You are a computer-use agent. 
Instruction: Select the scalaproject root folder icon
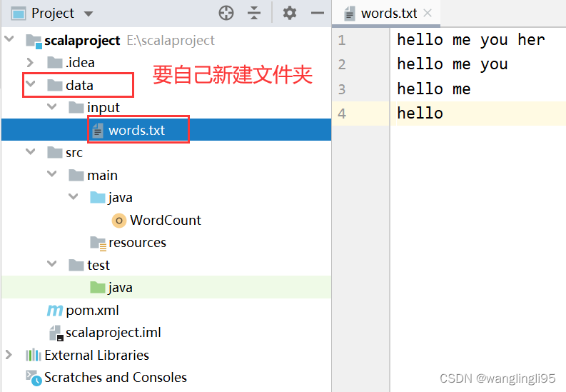click(34, 41)
